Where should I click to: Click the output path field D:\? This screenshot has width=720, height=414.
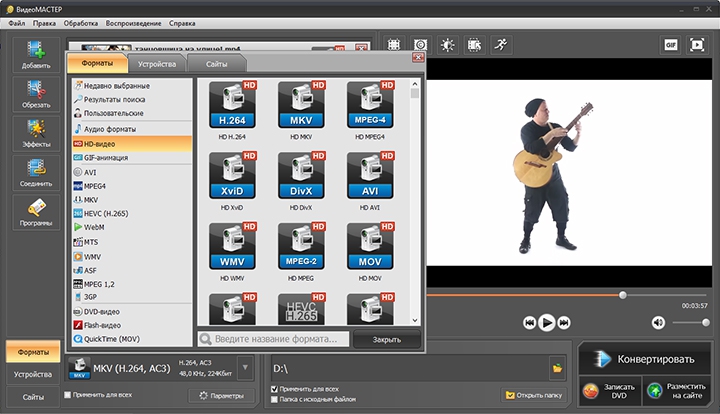coord(410,368)
